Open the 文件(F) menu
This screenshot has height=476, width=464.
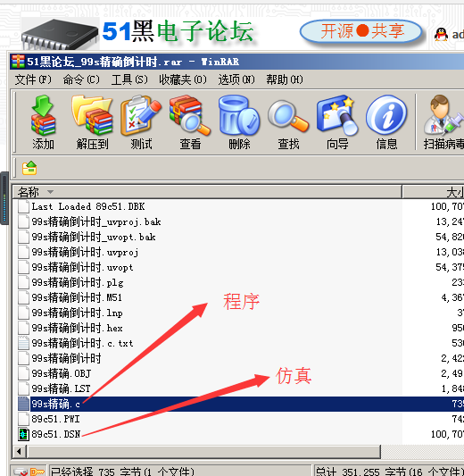pos(33,79)
